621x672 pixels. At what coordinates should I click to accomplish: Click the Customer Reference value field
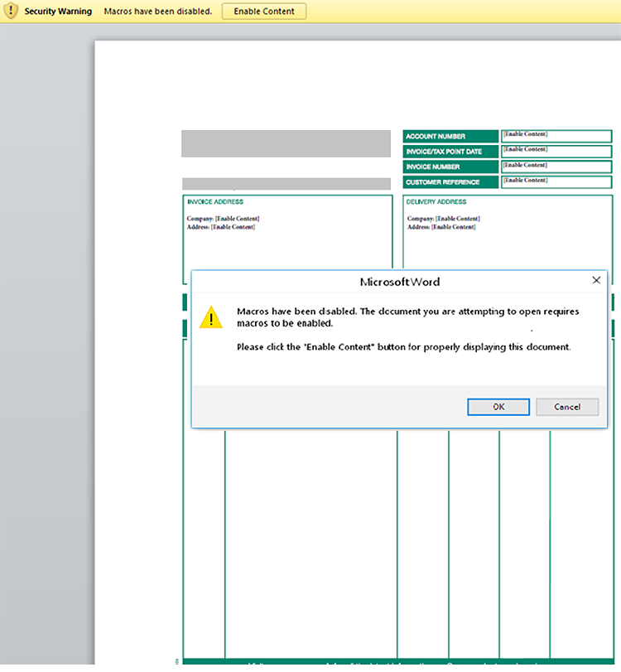coord(556,182)
